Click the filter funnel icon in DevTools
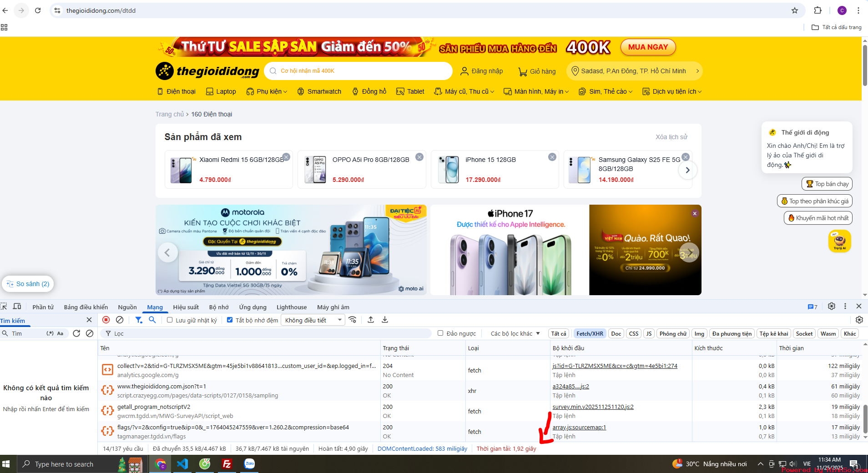The image size is (868, 473). pyautogui.click(x=138, y=320)
